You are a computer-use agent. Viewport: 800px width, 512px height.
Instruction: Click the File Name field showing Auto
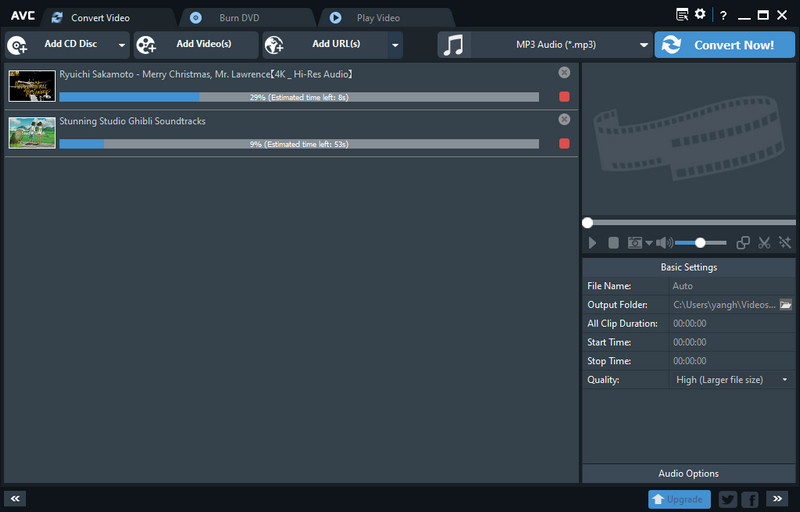click(x=732, y=286)
